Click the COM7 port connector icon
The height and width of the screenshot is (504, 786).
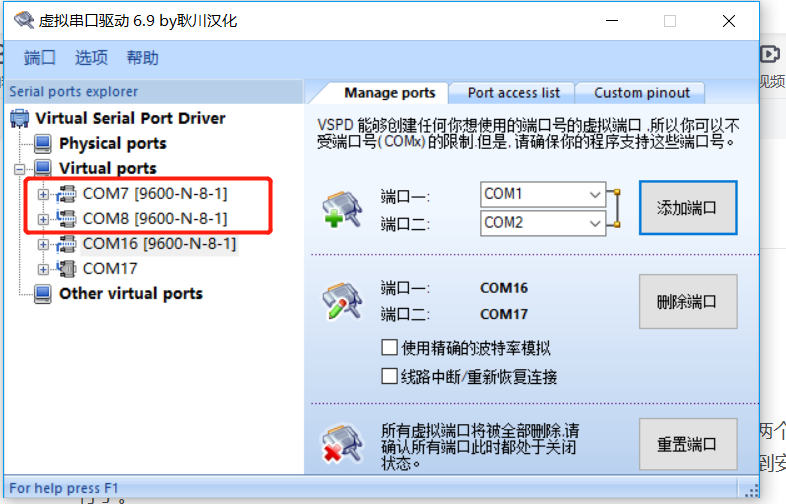[66, 194]
